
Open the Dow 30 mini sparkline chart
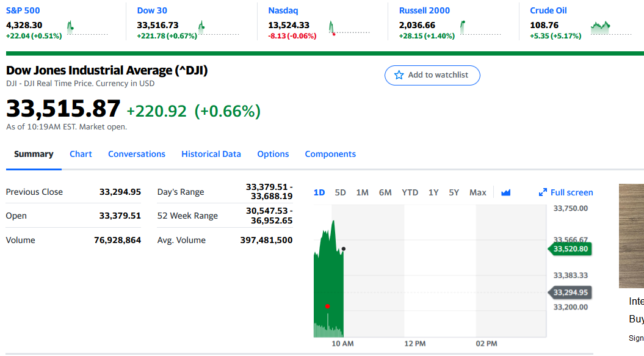(x=218, y=29)
